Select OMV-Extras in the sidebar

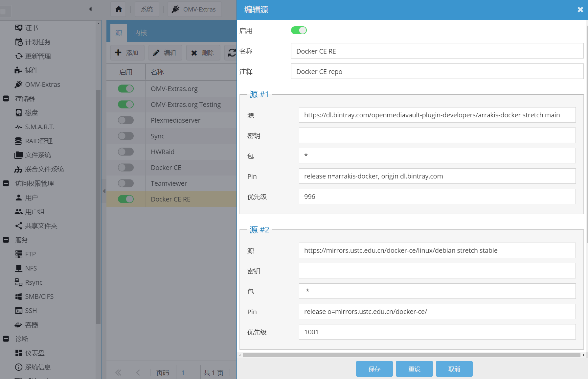(x=37, y=84)
